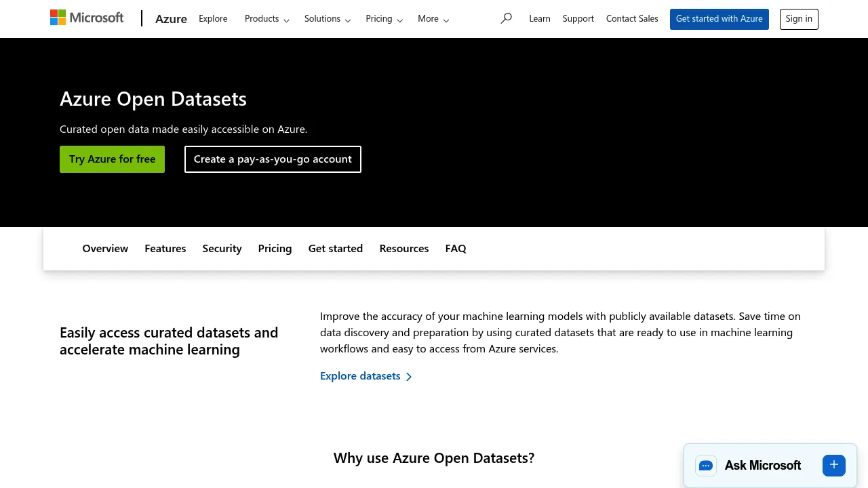Open the Get started section tab
Image resolution: width=868 pixels, height=488 pixels.
[x=336, y=249]
